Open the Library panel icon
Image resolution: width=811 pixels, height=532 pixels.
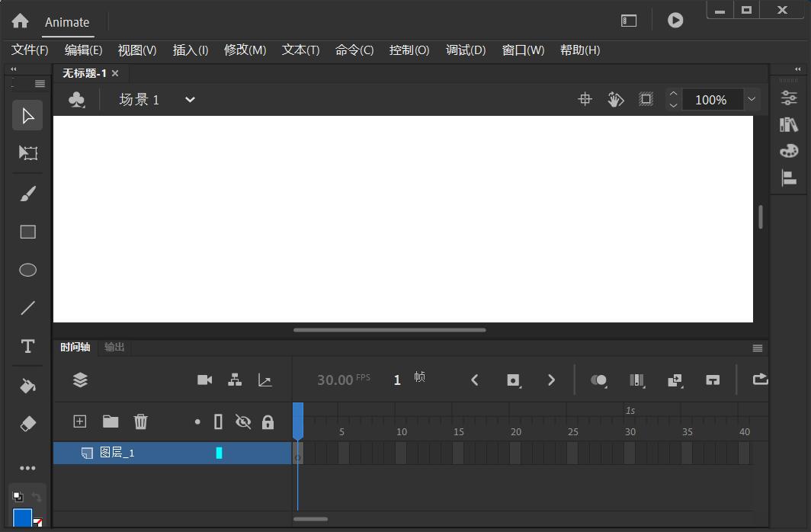tap(790, 124)
